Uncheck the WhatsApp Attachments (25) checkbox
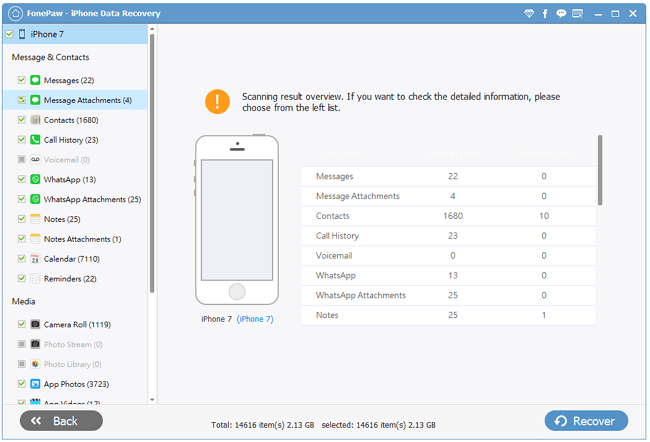 (22, 199)
